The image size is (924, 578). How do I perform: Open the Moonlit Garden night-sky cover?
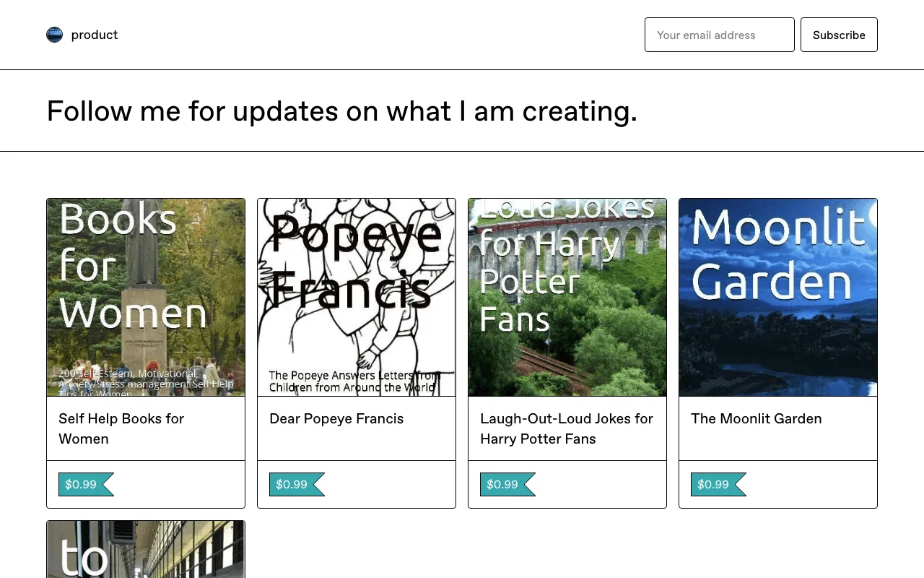(777, 297)
